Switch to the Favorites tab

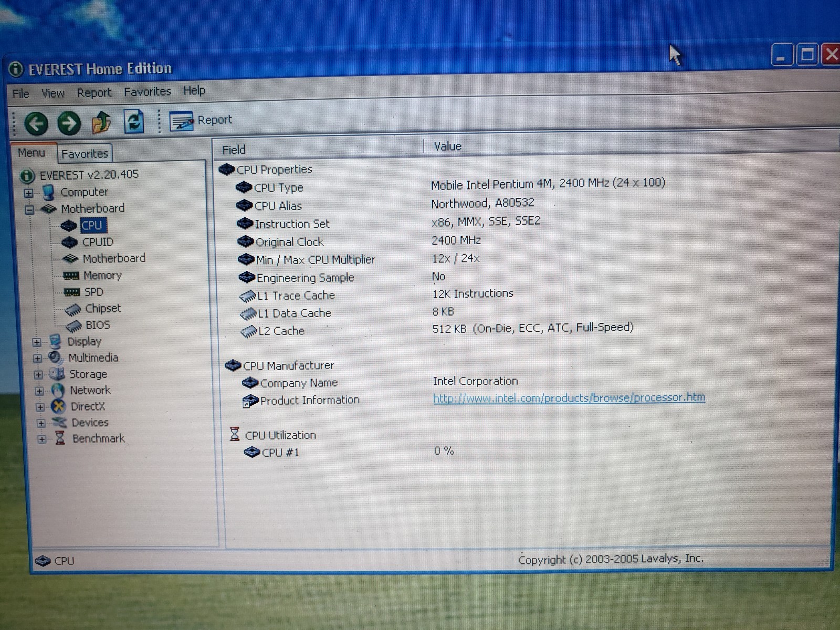[85, 154]
